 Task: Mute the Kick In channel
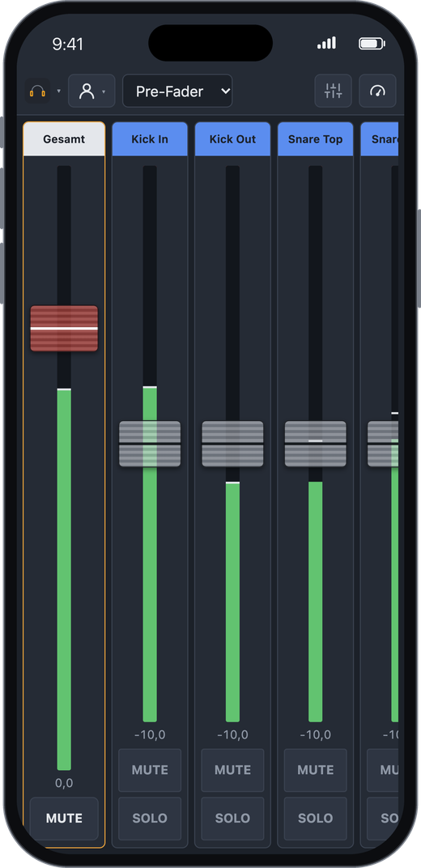click(x=150, y=770)
